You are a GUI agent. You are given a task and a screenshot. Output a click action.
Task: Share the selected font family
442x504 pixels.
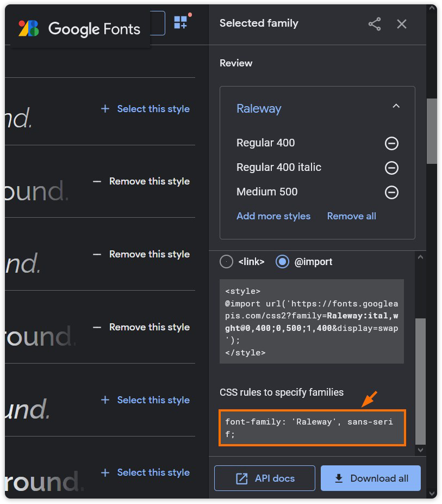coord(374,23)
